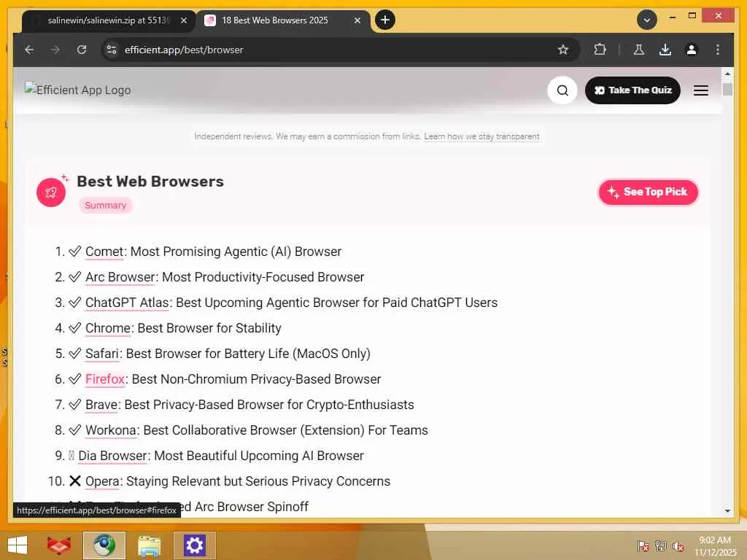Click the checkmark beside Comet

[x=75, y=252]
